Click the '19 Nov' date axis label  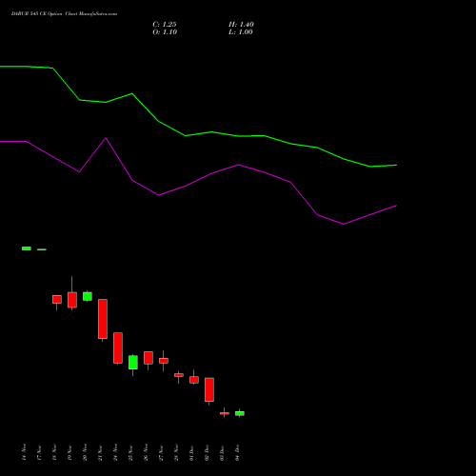coord(69,452)
